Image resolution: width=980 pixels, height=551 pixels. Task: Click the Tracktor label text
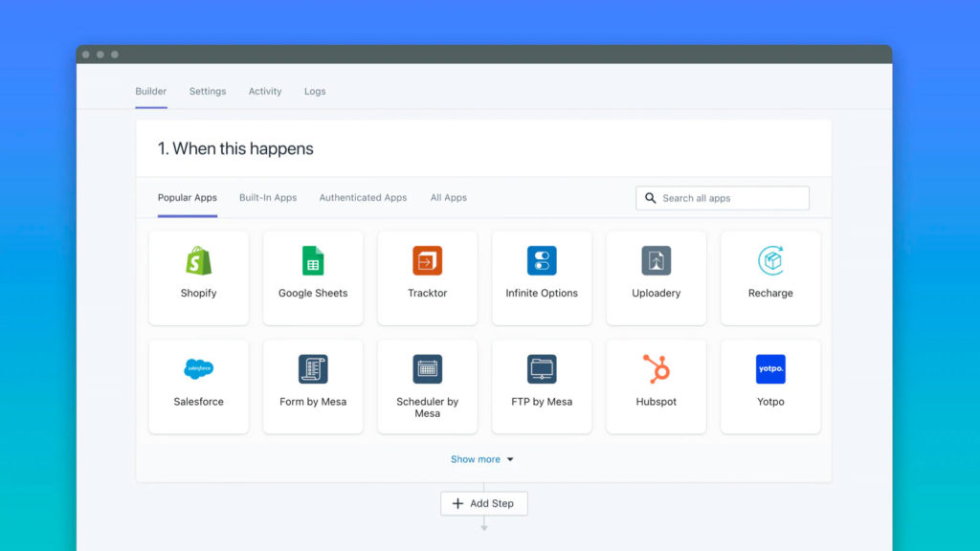click(x=428, y=293)
